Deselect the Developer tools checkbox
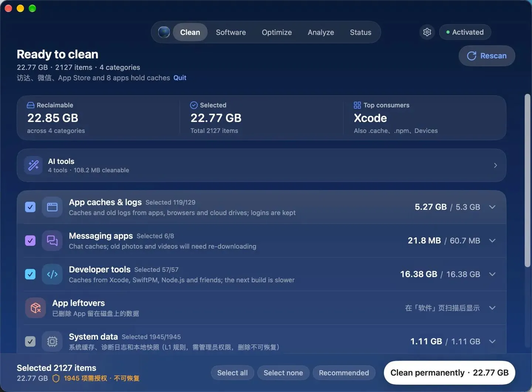The image size is (532, 392). click(x=30, y=274)
